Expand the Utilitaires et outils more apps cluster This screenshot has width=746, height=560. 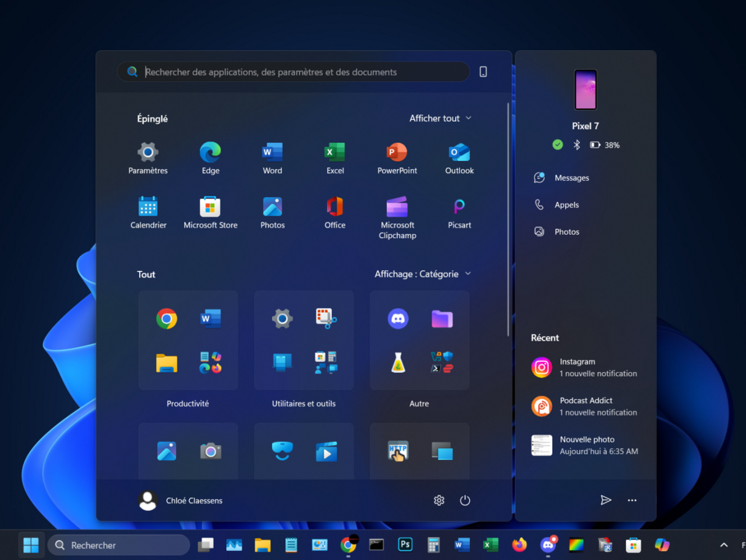326,363
